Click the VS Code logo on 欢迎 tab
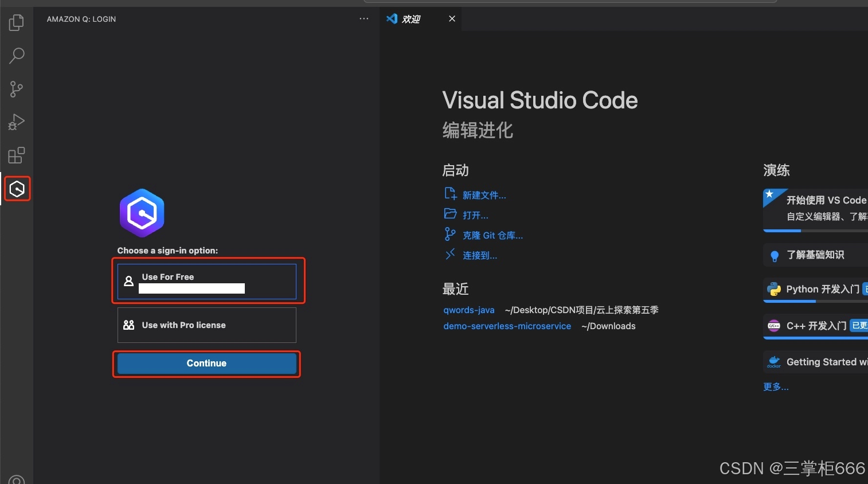Image resolution: width=868 pixels, height=484 pixels. (392, 19)
